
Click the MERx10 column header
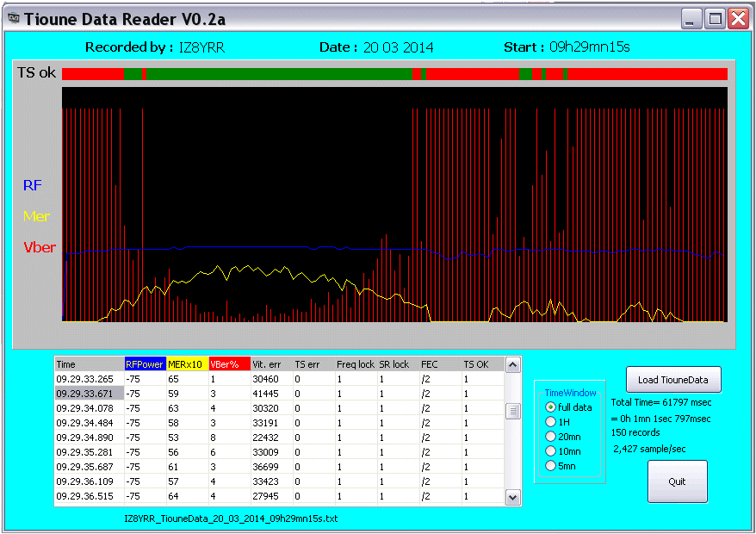186,363
